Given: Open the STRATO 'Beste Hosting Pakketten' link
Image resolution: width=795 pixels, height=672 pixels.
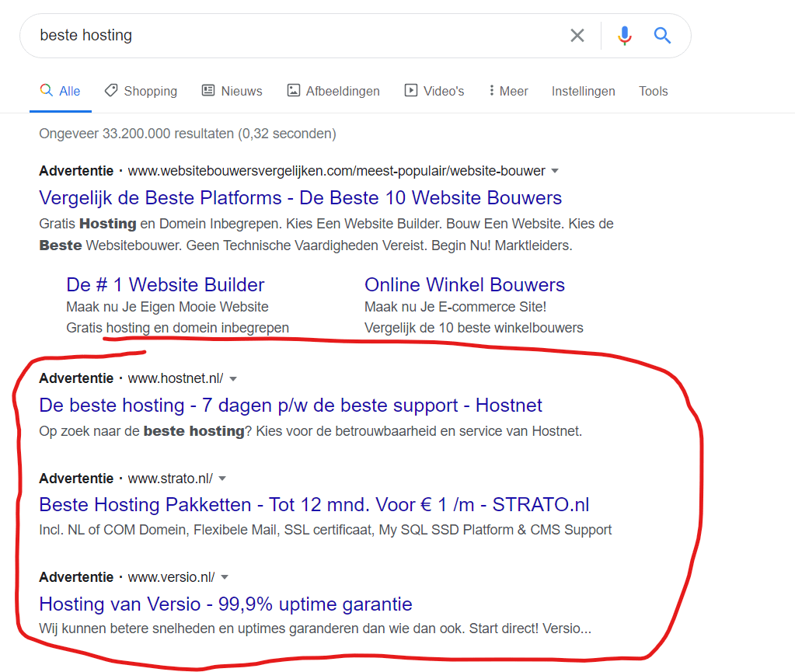Looking at the screenshot, I should 314,505.
